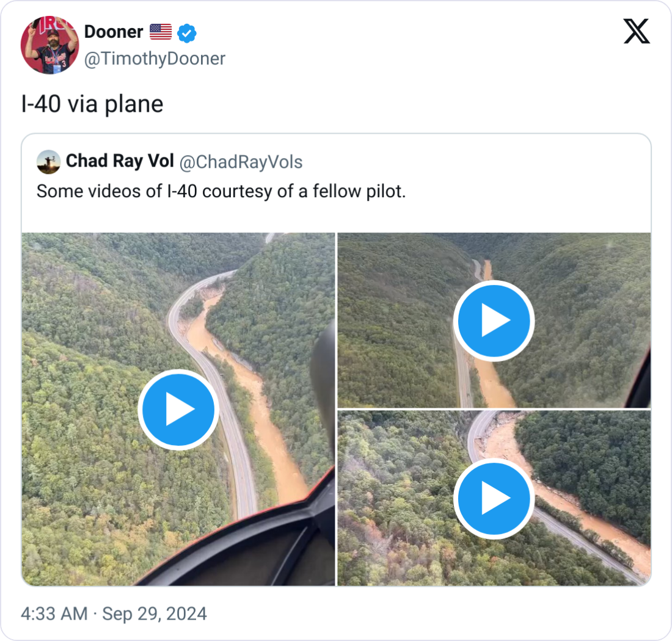Visit the @ChadRayVols handle
Image resolution: width=672 pixels, height=641 pixels.
241,162
